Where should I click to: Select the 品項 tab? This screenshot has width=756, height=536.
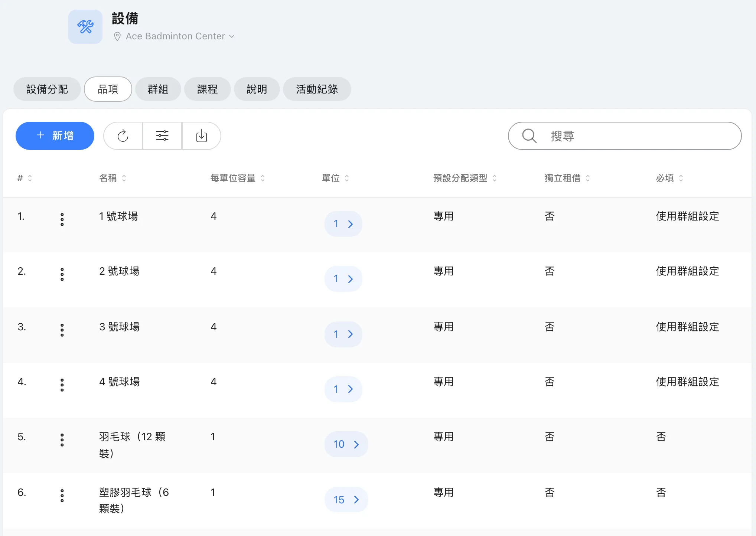pyautogui.click(x=108, y=89)
